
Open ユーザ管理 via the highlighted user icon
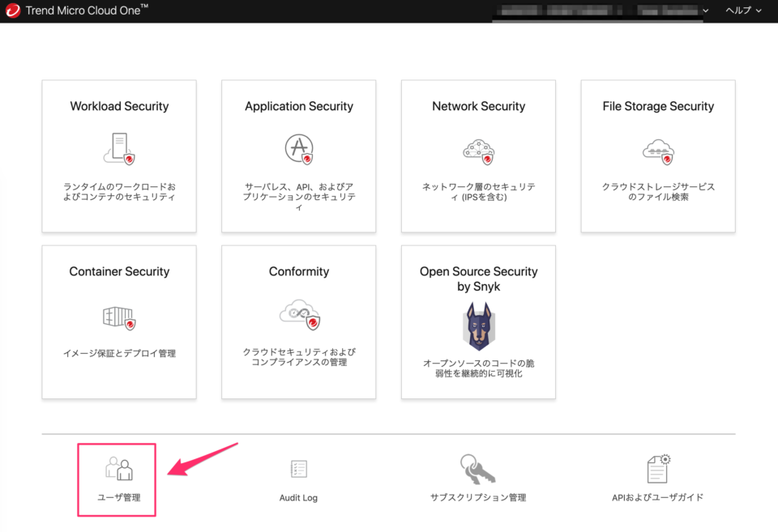[x=116, y=470]
